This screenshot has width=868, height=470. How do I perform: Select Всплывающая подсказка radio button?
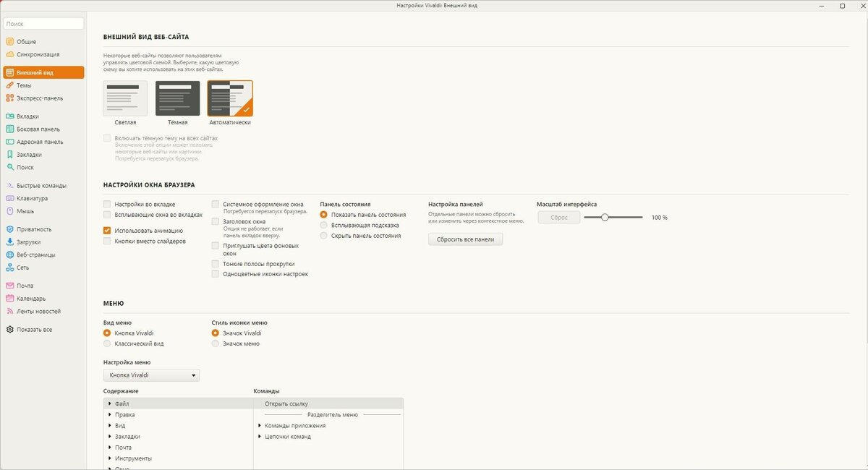pos(324,225)
